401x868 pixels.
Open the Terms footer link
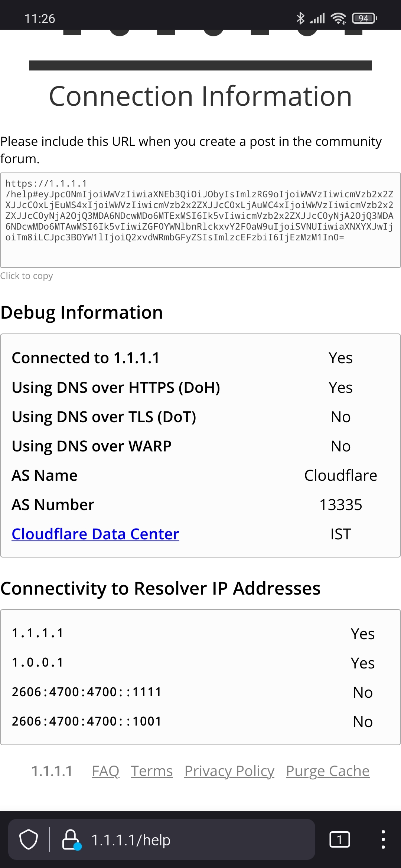coord(151,771)
